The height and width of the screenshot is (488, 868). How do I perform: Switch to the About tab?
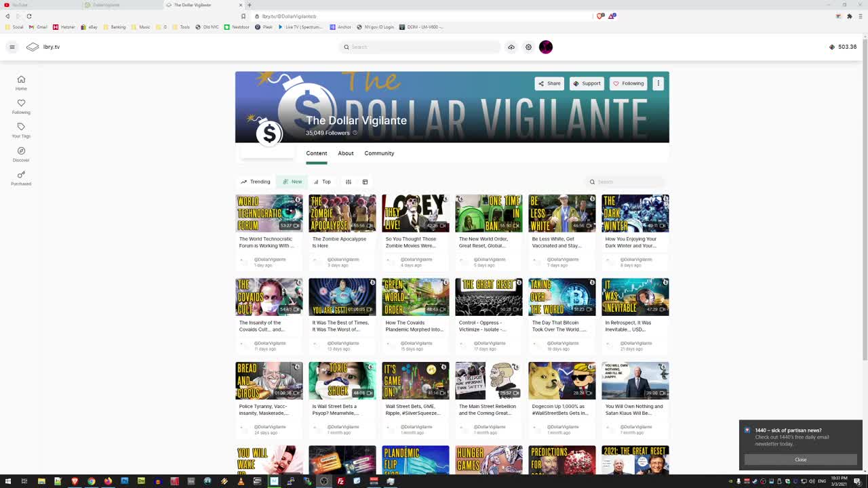pos(346,153)
